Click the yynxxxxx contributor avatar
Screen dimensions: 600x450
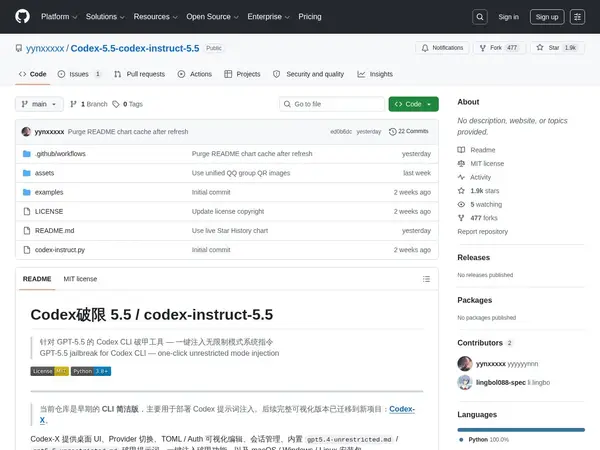coord(465,364)
